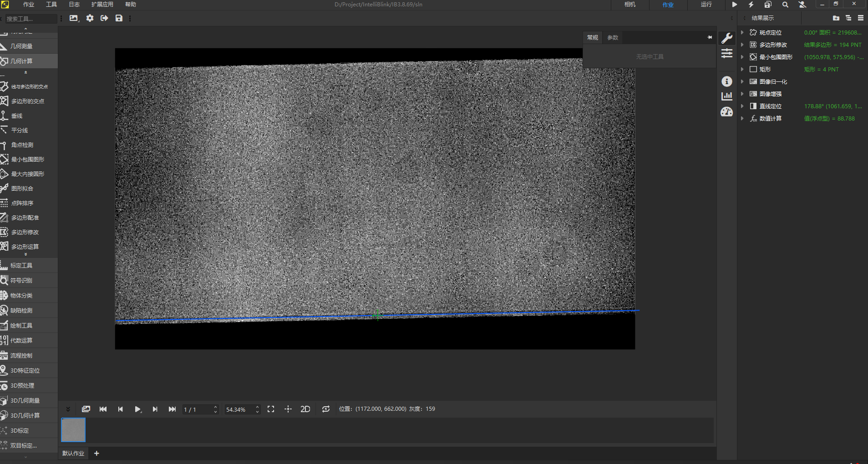The width and height of the screenshot is (868, 464).
Task: Open settings with the gear icon
Action: click(x=90, y=18)
